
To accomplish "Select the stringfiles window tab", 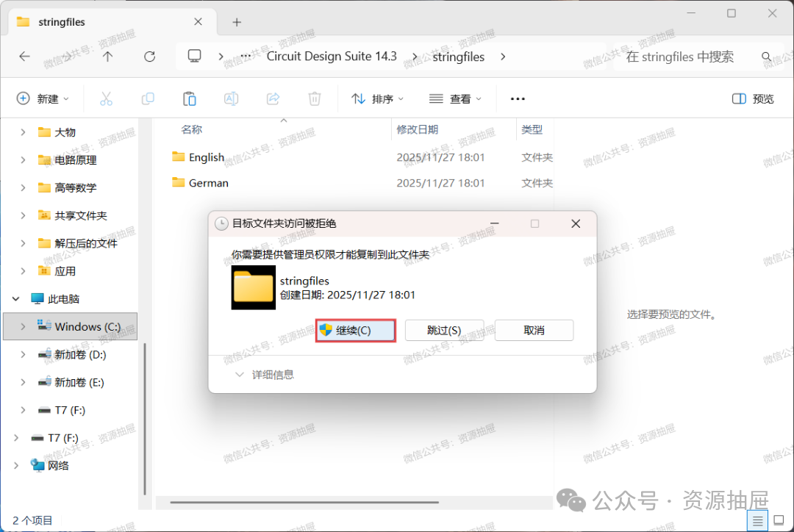I will coord(112,22).
